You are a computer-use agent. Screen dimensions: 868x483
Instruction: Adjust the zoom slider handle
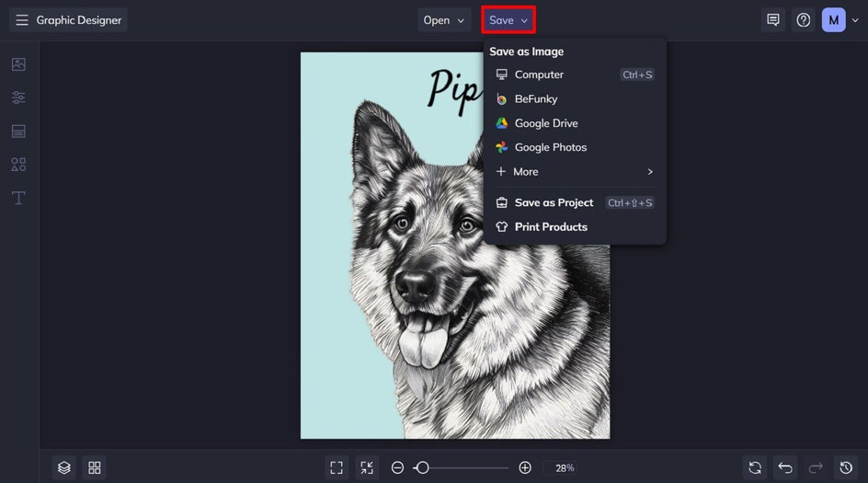click(x=422, y=467)
